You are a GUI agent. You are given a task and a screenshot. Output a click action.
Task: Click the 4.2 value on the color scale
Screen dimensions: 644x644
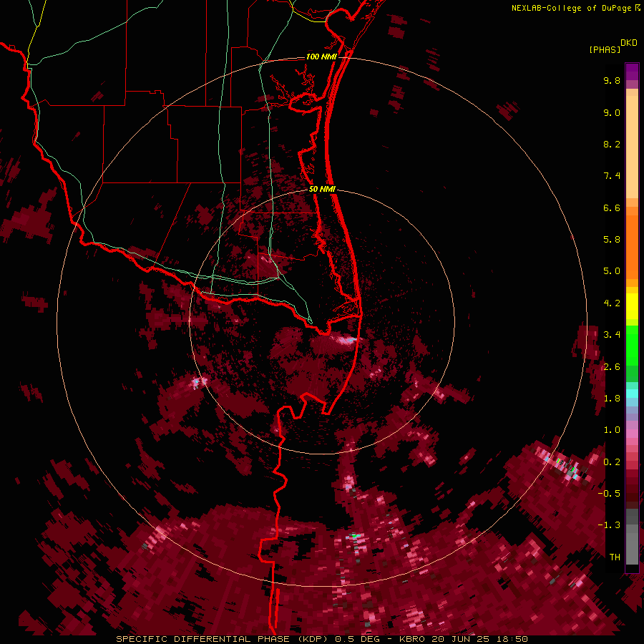click(612, 303)
